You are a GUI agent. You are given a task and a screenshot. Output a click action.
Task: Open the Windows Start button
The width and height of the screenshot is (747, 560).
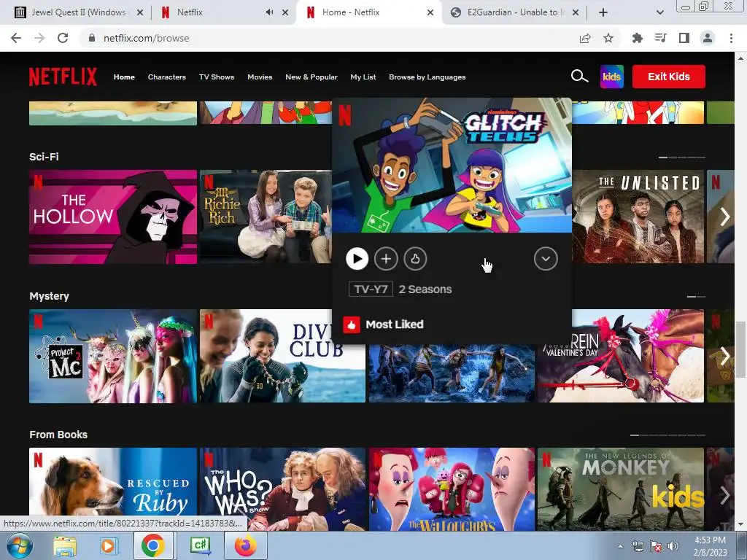coord(20,545)
